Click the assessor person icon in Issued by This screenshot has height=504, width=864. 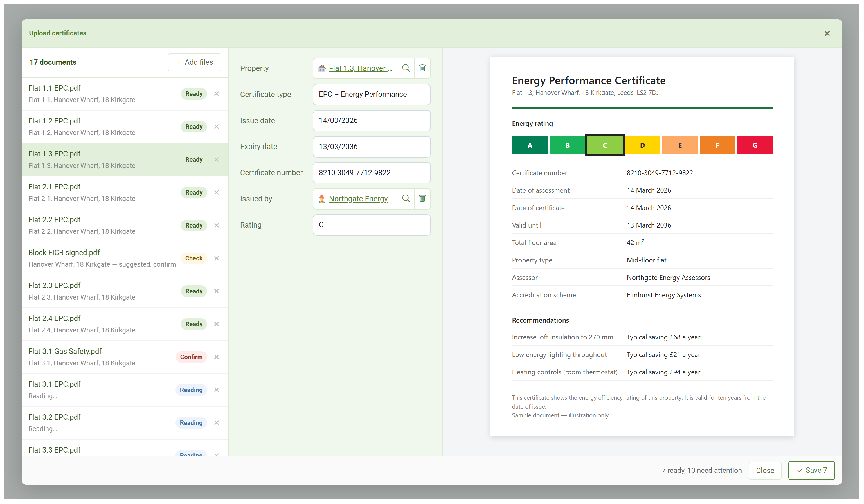(321, 199)
